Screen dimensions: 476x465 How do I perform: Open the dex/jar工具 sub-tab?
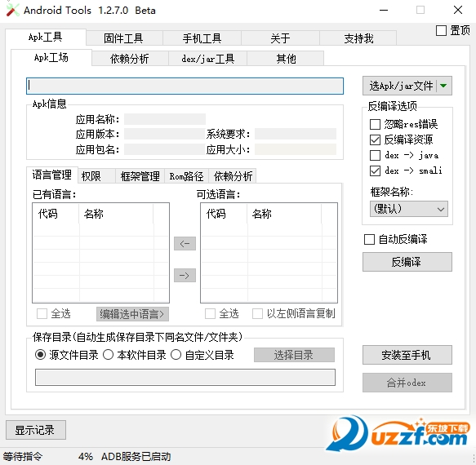pyautogui.click(x=207, y=59)
